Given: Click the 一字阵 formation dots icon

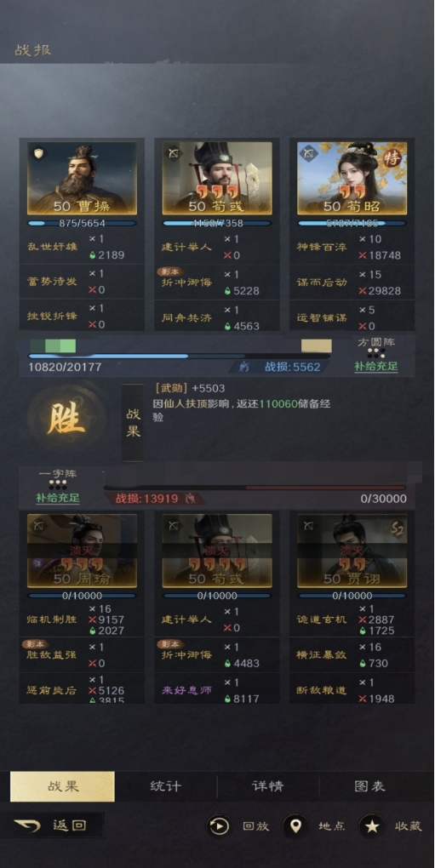Looking at the screenshot, I should (x=58, y=485).
